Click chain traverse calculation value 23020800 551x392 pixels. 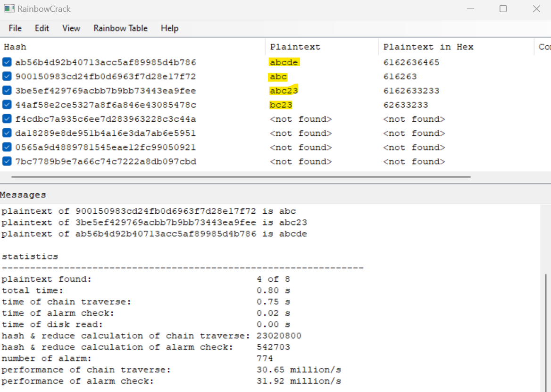(x=279, y=336)
